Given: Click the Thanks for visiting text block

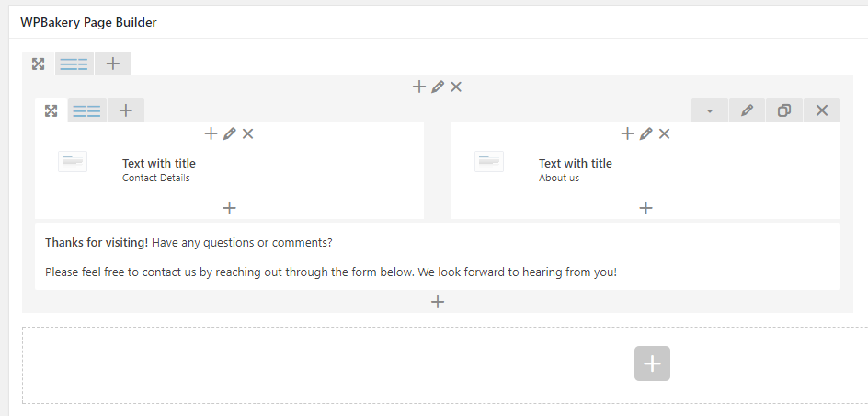Looking at the screenshot, I should [438, 257].
